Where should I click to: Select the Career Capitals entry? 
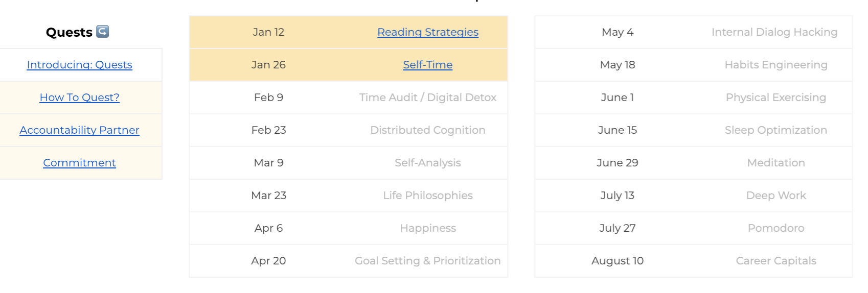point(775,261)
